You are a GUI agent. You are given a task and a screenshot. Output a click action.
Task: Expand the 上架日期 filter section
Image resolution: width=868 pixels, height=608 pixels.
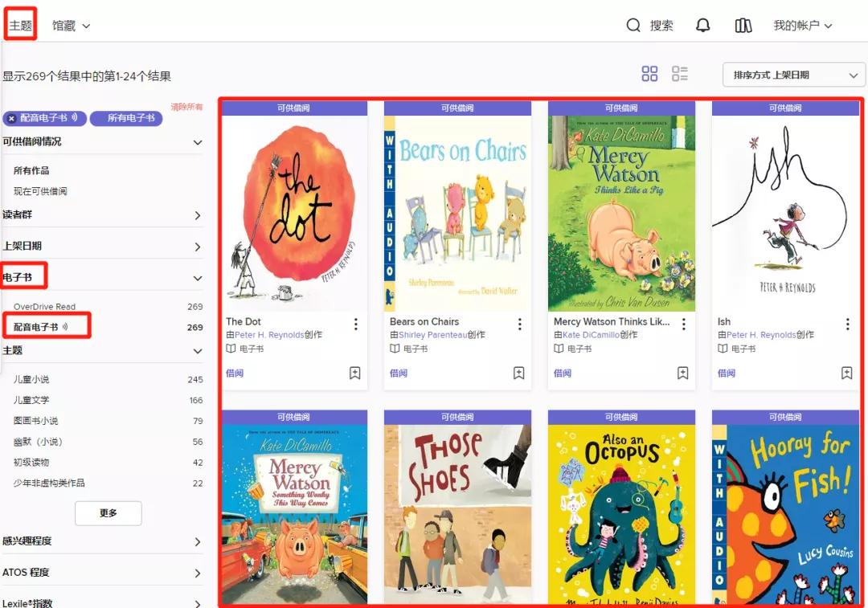pos(102,247)
